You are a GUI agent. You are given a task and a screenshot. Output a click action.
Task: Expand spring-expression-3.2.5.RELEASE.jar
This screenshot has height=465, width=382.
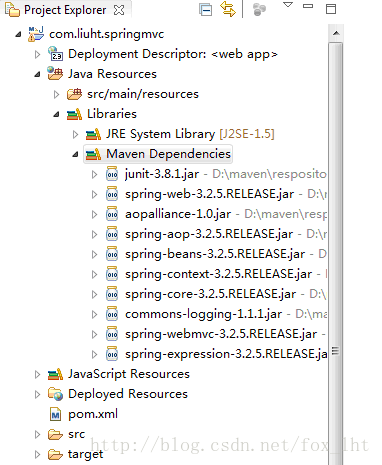94,354
